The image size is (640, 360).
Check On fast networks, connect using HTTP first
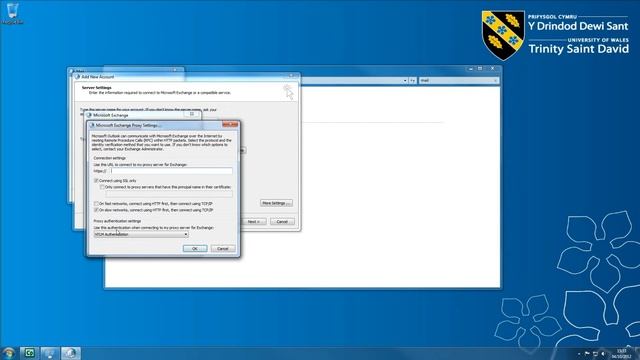click(96, 203)
